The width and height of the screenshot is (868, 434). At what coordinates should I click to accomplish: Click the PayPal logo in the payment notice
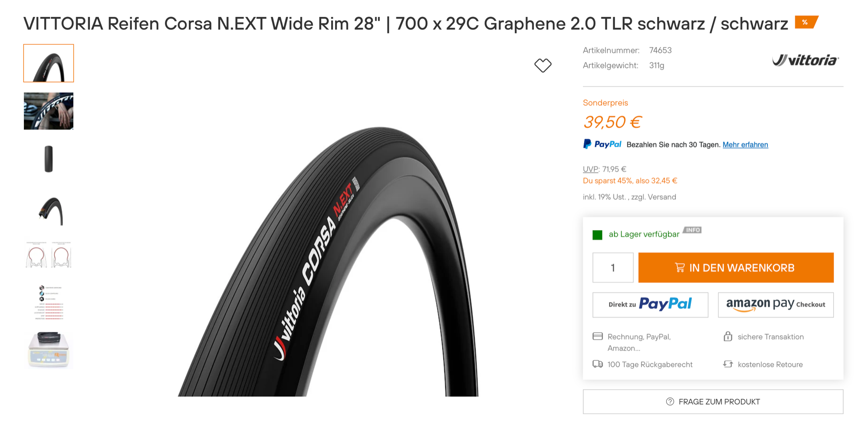tap(602, 145)
